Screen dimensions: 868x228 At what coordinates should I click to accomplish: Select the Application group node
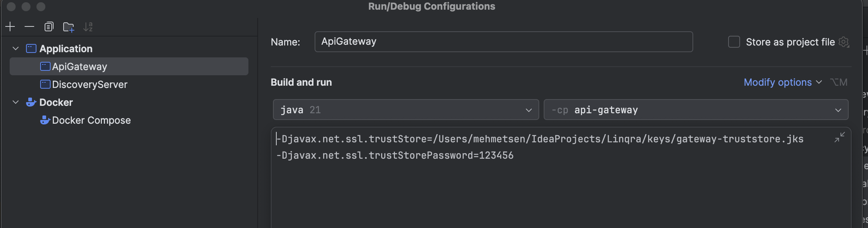[66, 49]
